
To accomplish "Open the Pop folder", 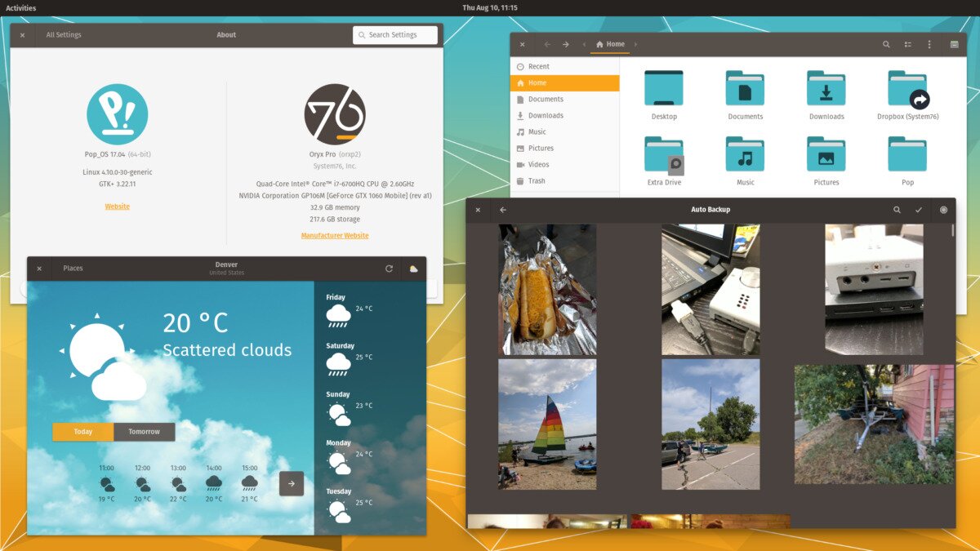I will click(x=908, y=154).
